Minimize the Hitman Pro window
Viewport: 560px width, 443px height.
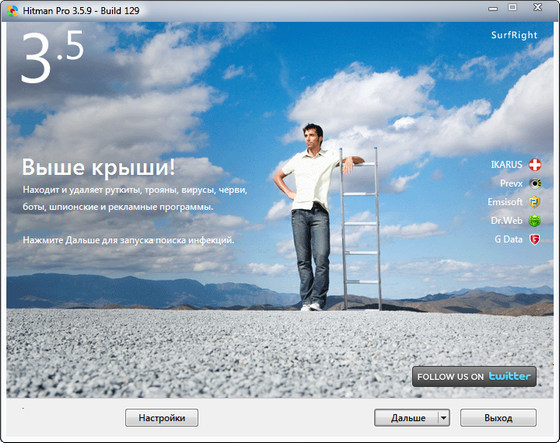point(493,8)
